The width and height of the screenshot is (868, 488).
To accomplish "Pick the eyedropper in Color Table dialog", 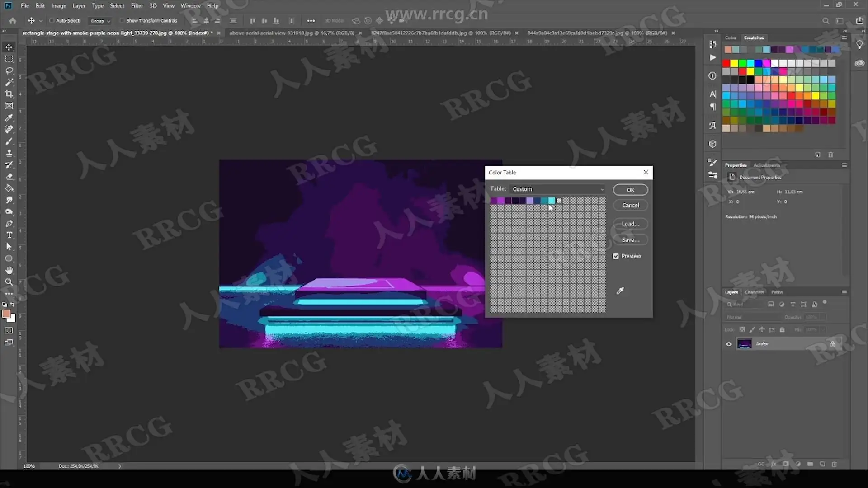I will 620,291.
